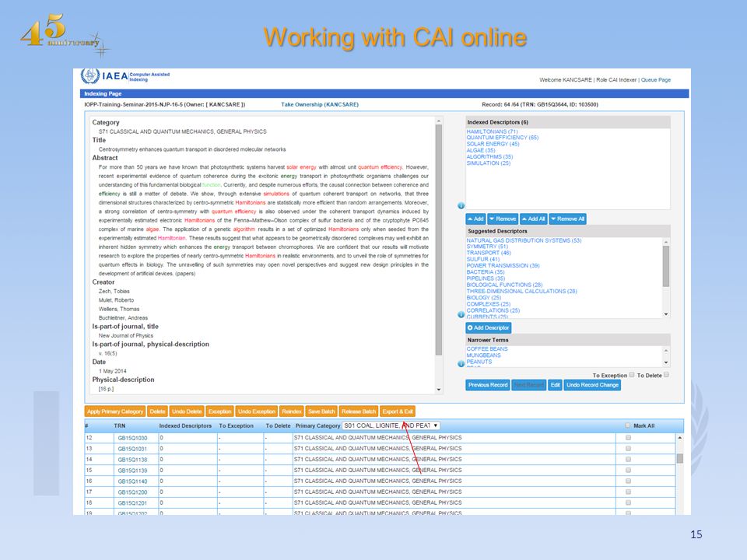Viewport: 747px width, 560px height.
Task: Open TRN link GB15Q1138
Action: 132,460
